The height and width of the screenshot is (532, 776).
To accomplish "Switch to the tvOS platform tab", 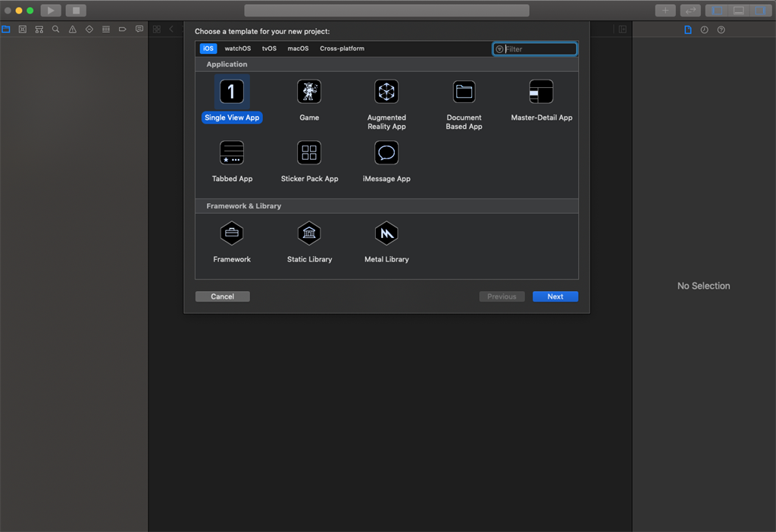I will pyautogui.click(x=269, y=49).
